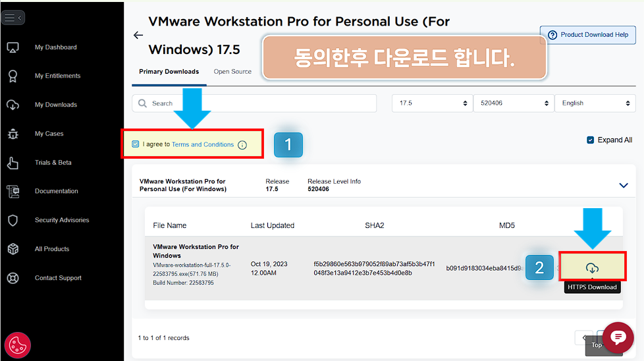Open the chat bubble widget

pyautogui.click(x=618, y=337)
